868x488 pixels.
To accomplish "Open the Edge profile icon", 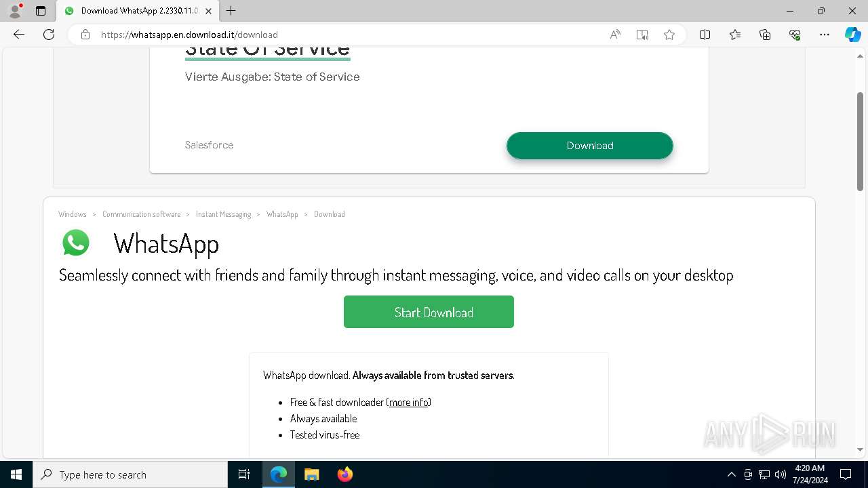I will pyautogui.click(x=15, y=11).
